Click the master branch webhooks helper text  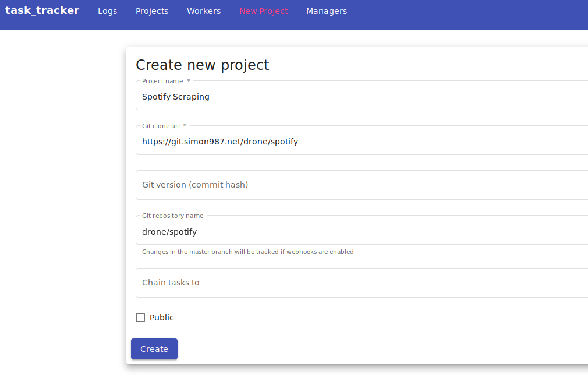(248, 252)
